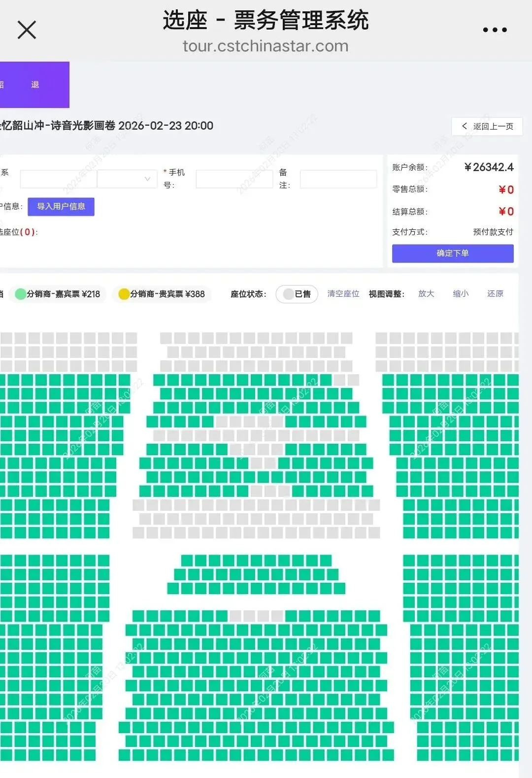The height and width of the screenshot is (778, 532).
Task: Zoom in the seat map with 放大
Action: click(x=426, y=294)
